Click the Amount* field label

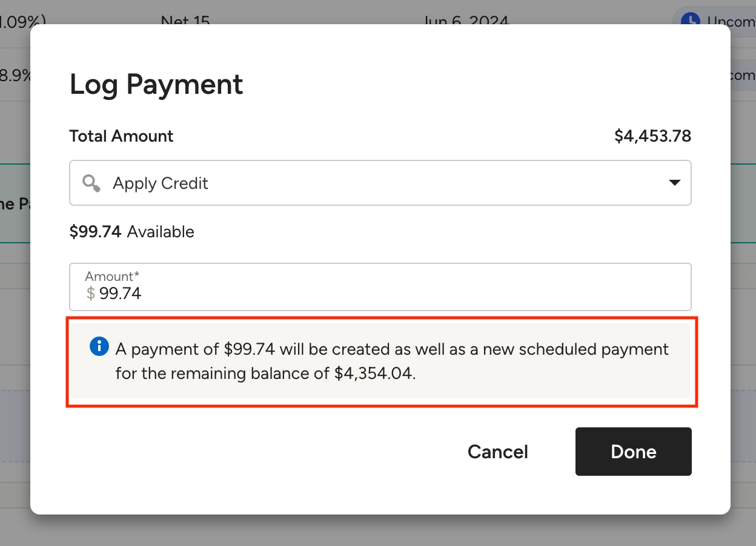112,276
